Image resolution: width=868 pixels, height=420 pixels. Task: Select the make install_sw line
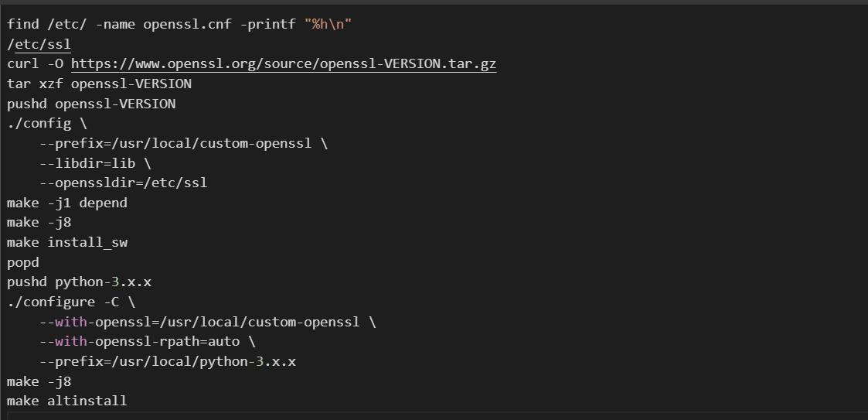click(x=66, y=242)
